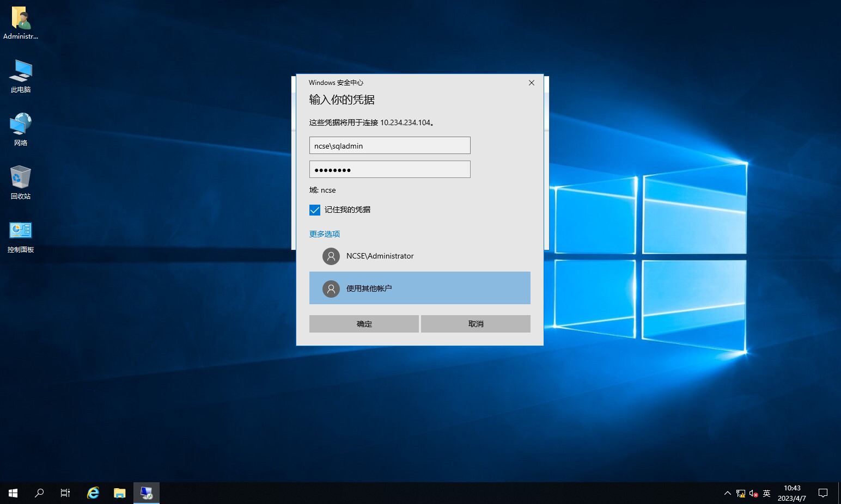The width and height of the screenshot is (841, 504).
Task: Click the Windows Start button
Action: point(13,493)
